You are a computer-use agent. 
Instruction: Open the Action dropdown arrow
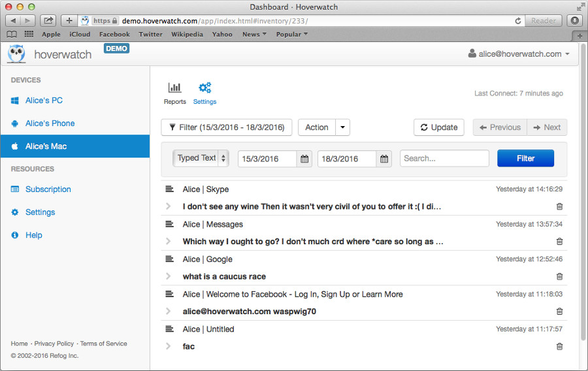click(344, 127)
